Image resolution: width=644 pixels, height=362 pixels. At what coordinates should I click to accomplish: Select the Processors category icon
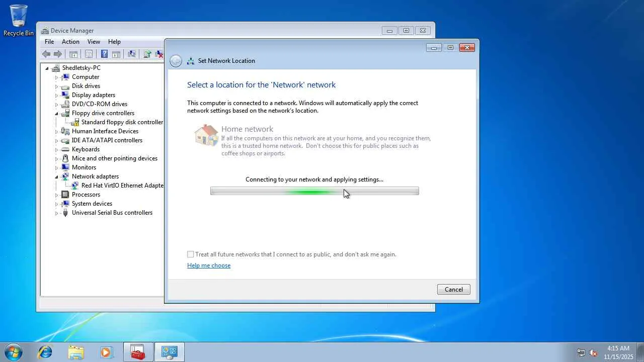tap(65, 195)
